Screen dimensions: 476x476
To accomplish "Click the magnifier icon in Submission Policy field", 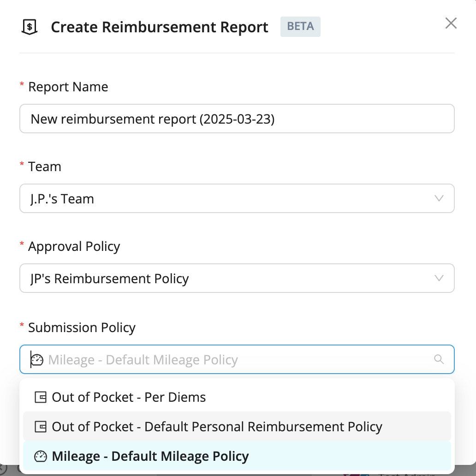I will [439, 359].
